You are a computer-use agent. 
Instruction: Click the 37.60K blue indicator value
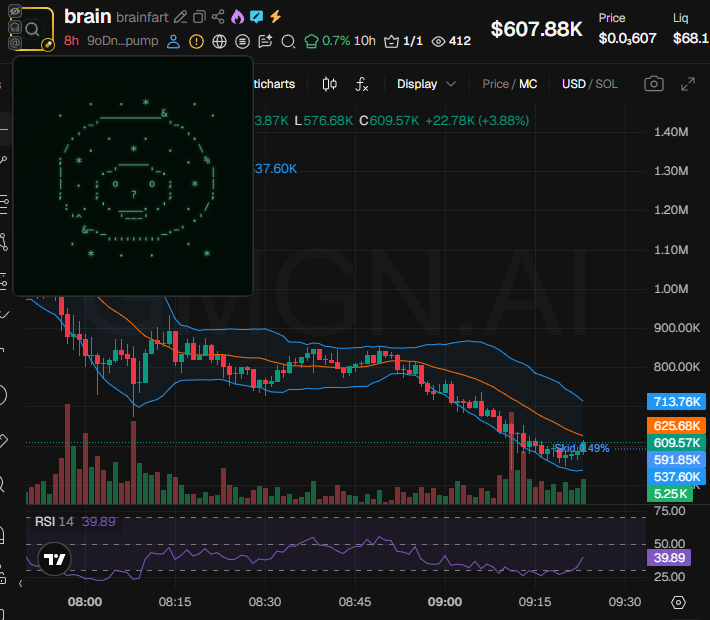[275, 169]
